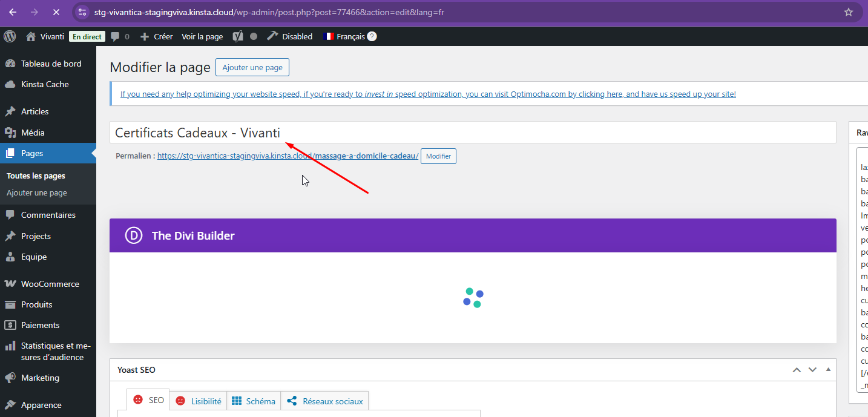Click the Tableau de bord dashboard icon
The width and height of the screenshot is (868, 417).
[10, 64]
